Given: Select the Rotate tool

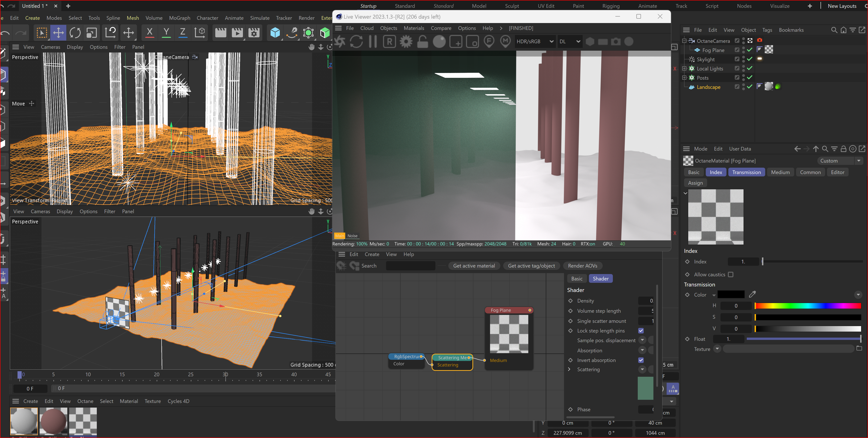Looking at the screenshot, I should pyautogui.click(x=75, y=33).
